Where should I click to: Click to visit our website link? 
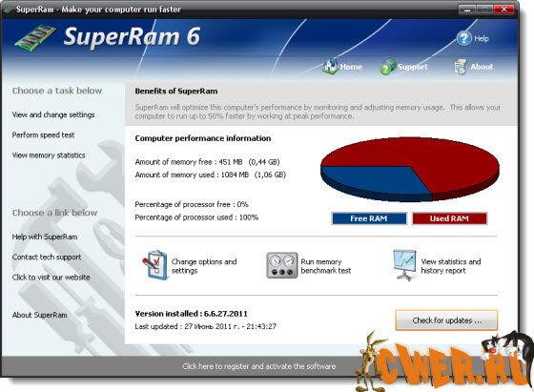pos(51,278)
